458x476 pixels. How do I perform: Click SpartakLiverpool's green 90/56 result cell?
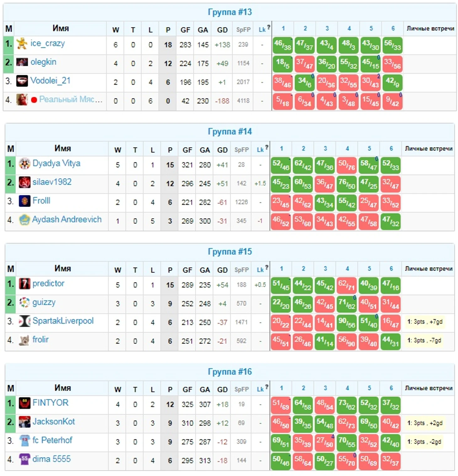pos(347,323)
